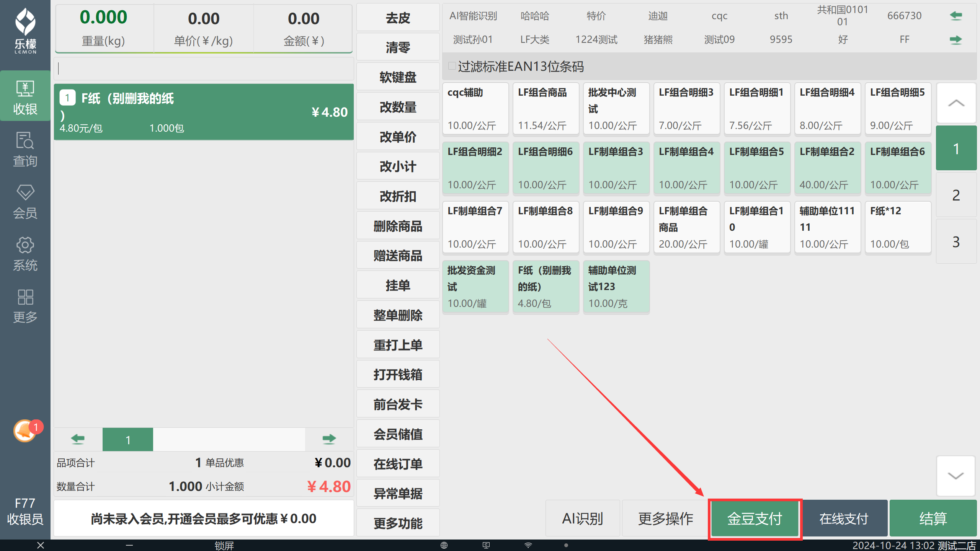Select cart page 1 tab
Screen dimensions: 980x551
(128, 440)
